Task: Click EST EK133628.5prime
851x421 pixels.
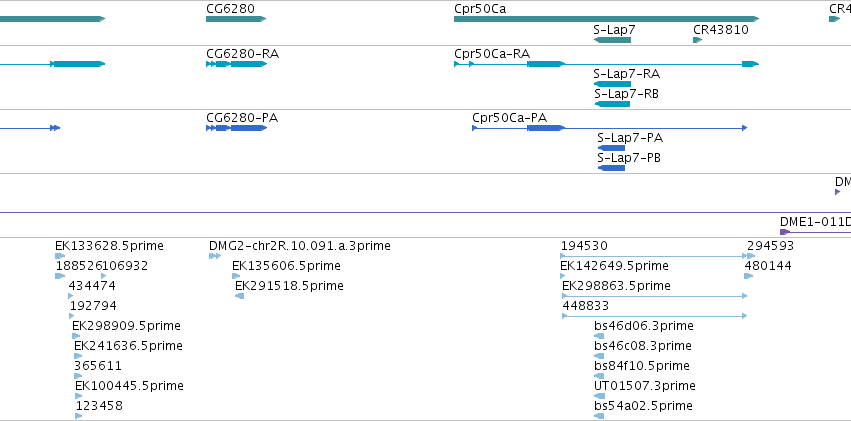Action: coord(60,256)
